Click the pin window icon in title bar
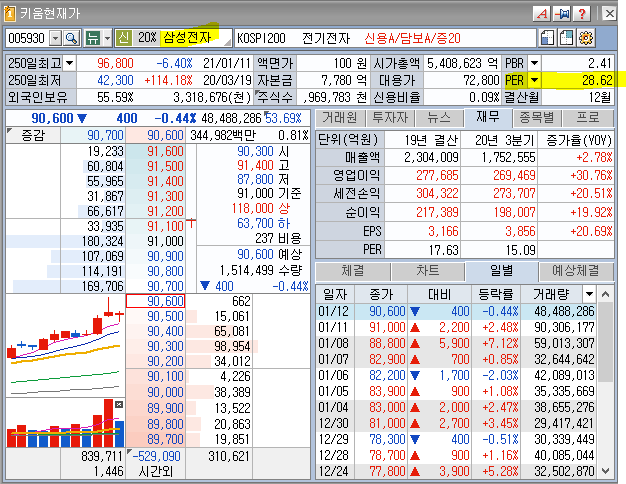The height and width of the screenshot is (484, 626). 562,14
